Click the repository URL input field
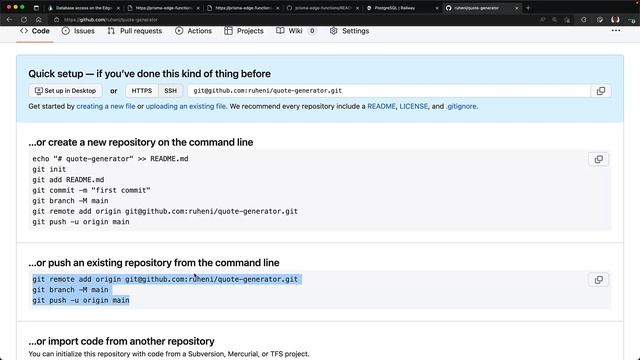Image resolution: width=640 pixels, height=360 pixels. [389, 91]
